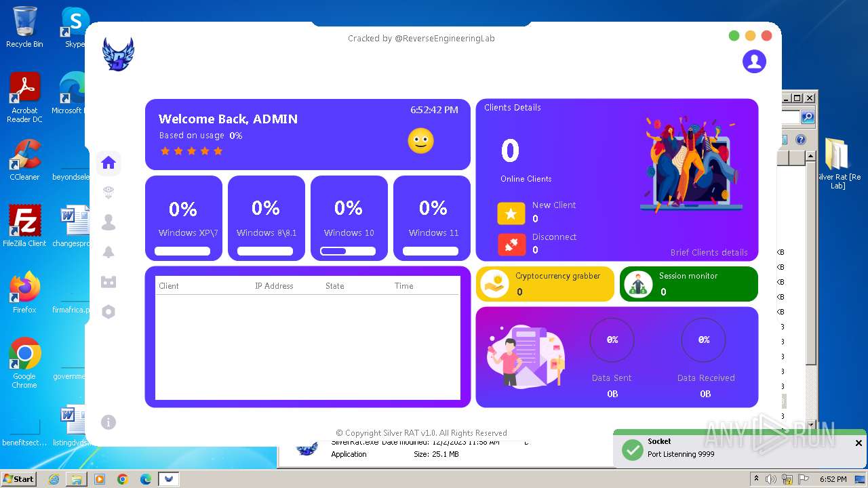
Task: Click the Online Clients count
Action: pos(510,150)
